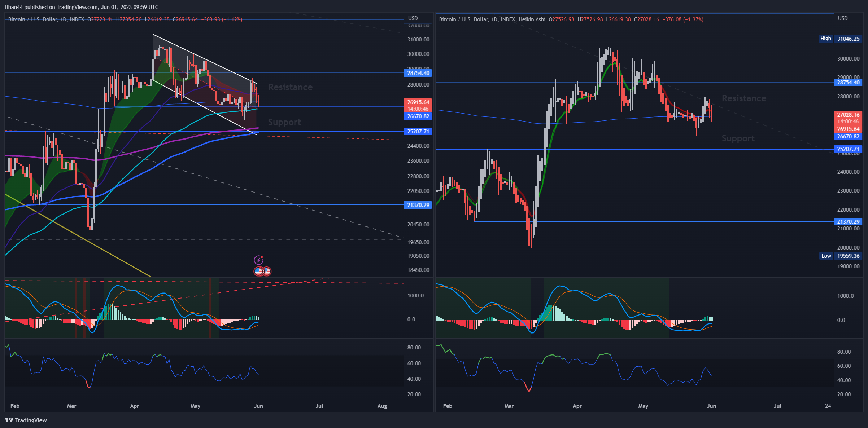Viewport: 868px width, 428px height.
Task: Click the 25207.71 price label on left chart
Action: click(x=418, y=132)
